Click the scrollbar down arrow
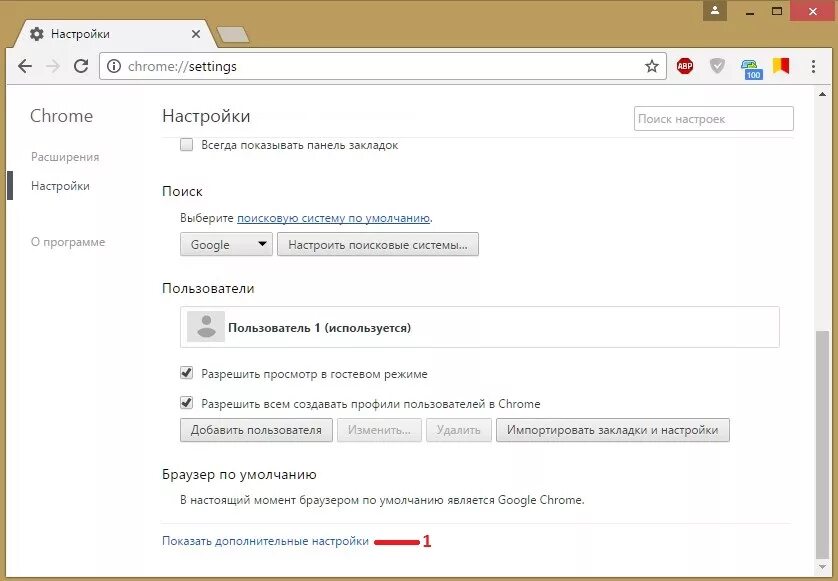Image resolution: width=838 pixels, height=581 pixels. click(x=822, y=567)
